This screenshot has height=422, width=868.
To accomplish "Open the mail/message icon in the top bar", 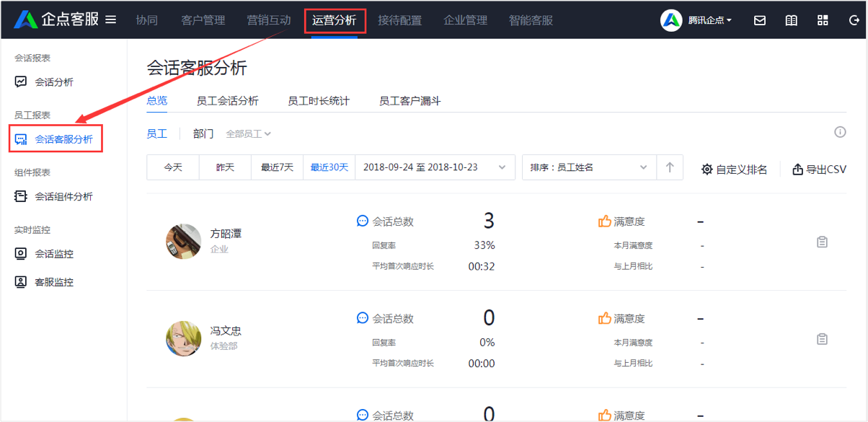I will coord(760,20).
